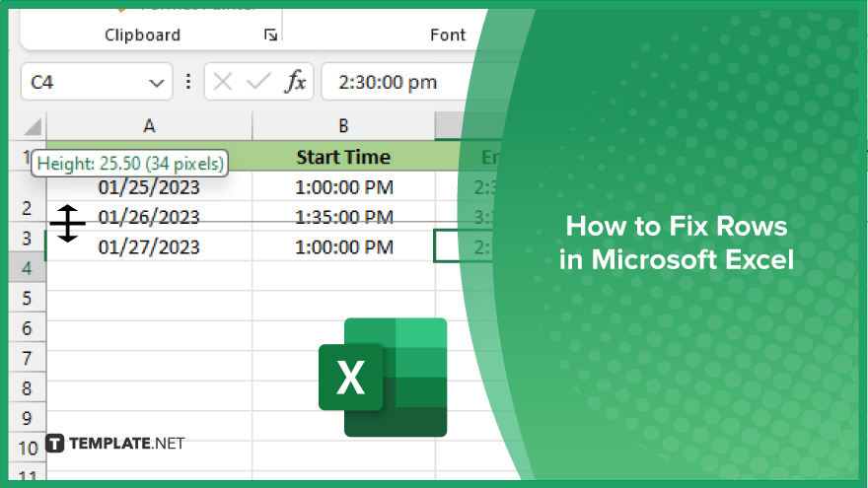Click the Font group label
This screenshot has width=868, height=488.
(447, 35)
